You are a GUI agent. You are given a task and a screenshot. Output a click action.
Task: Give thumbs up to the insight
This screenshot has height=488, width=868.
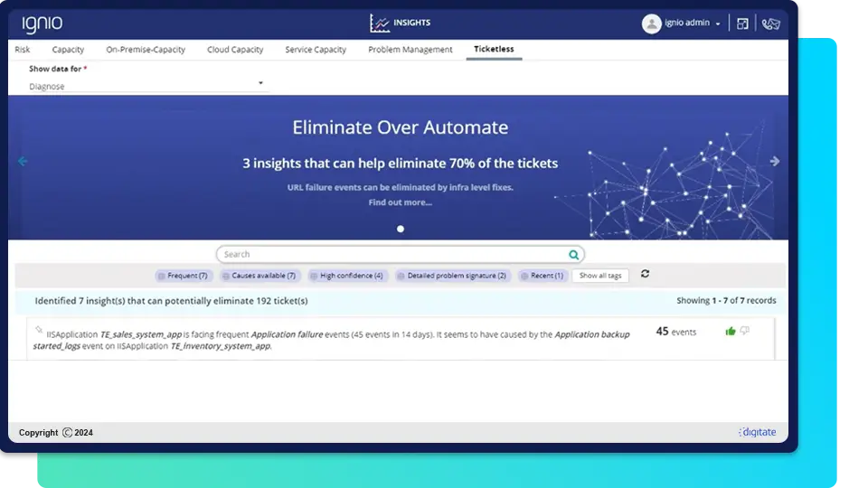pos(730,331)
